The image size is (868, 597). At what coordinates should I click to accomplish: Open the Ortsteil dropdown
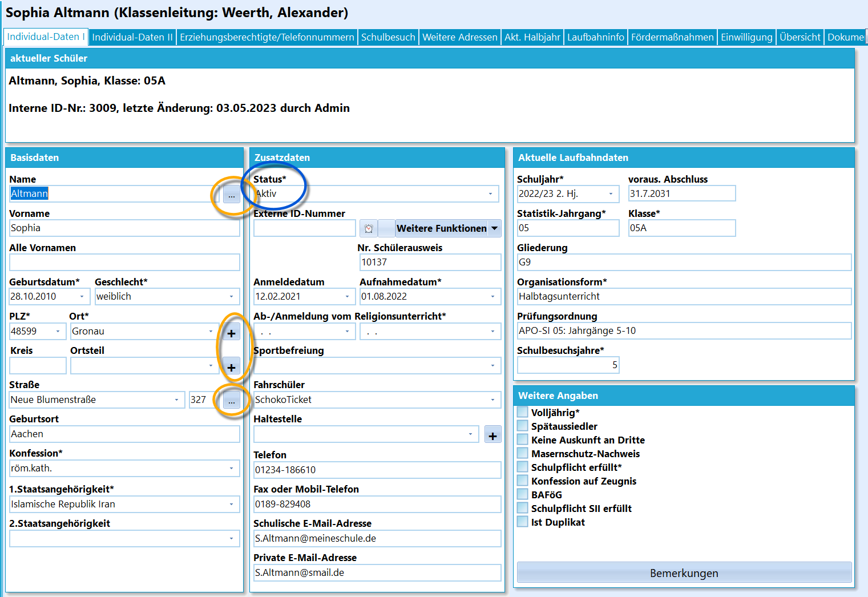point(211,366)
